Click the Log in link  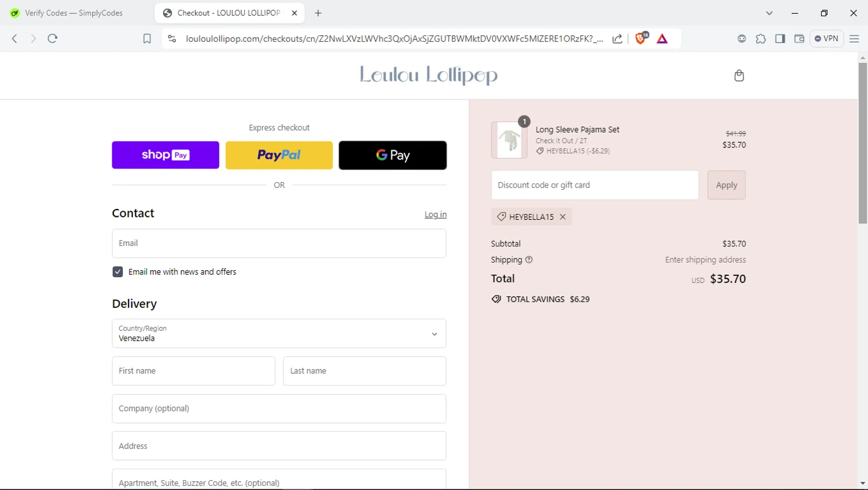pos(435,215)
